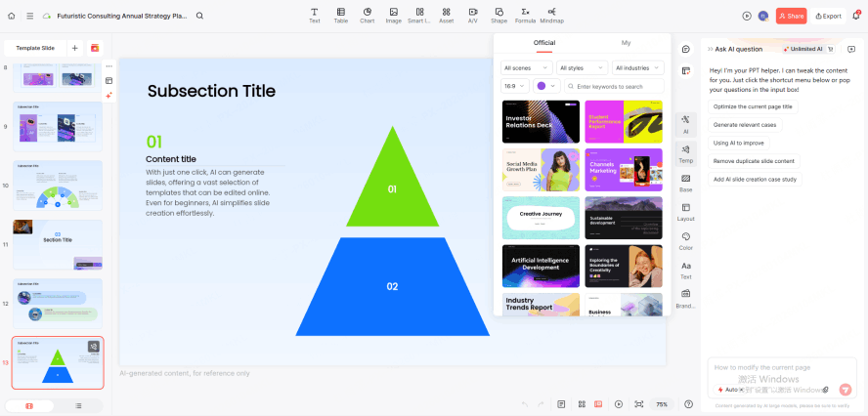The width and height of the screenshot is (868, 416).
Task: Click the notification bell icon
Action: (856, 16)
